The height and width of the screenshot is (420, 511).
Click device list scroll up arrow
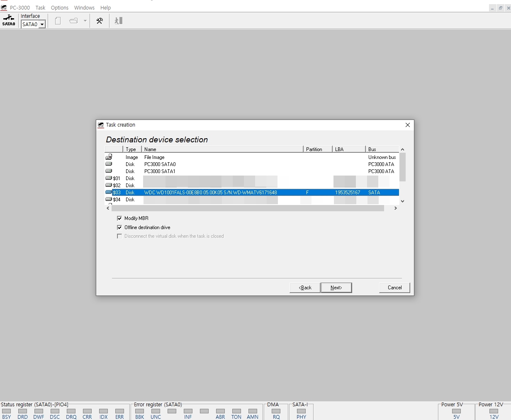click(x=402, y=149)
